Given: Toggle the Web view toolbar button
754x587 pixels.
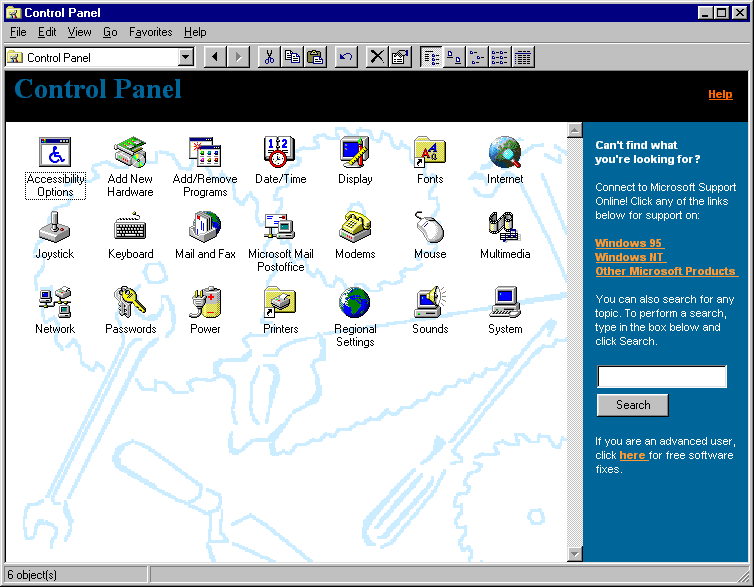Looking at the screenshot, I should coord(431,57).
